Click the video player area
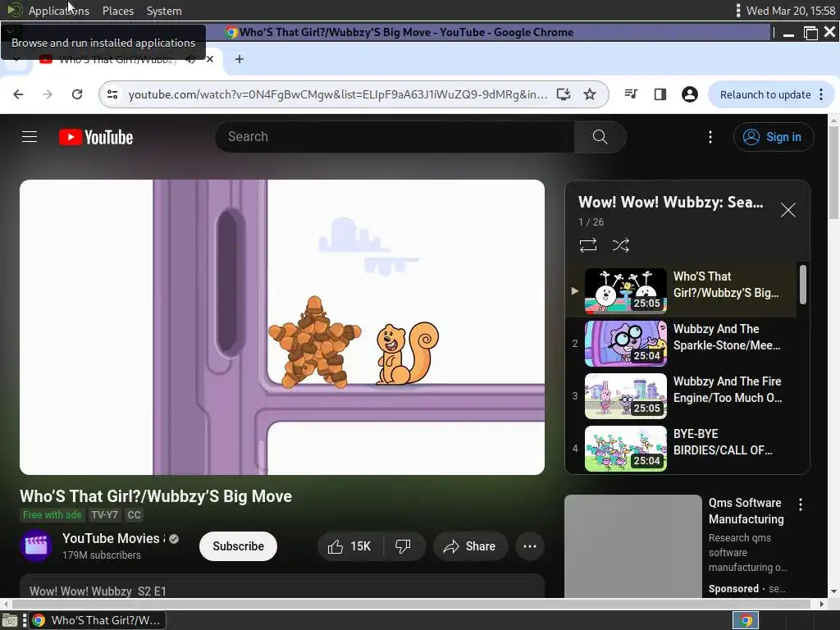The width and height of the screenshot is (840, 630). [282, 326]
